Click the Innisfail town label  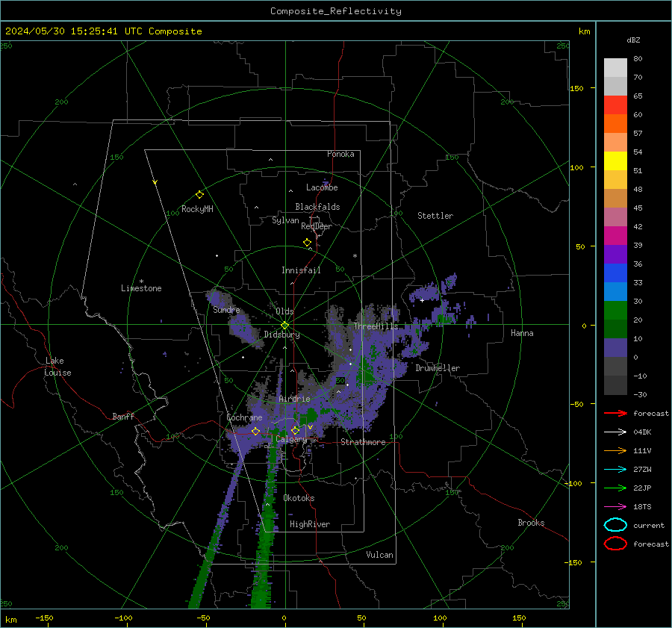click(x=301, y=270)
